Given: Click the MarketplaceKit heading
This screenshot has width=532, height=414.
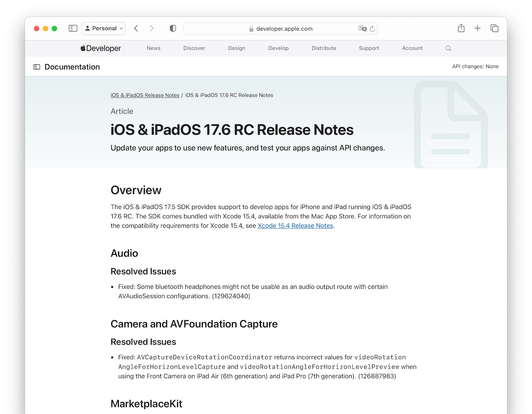Looking at the screenshot, I should [x=146, y=404].
